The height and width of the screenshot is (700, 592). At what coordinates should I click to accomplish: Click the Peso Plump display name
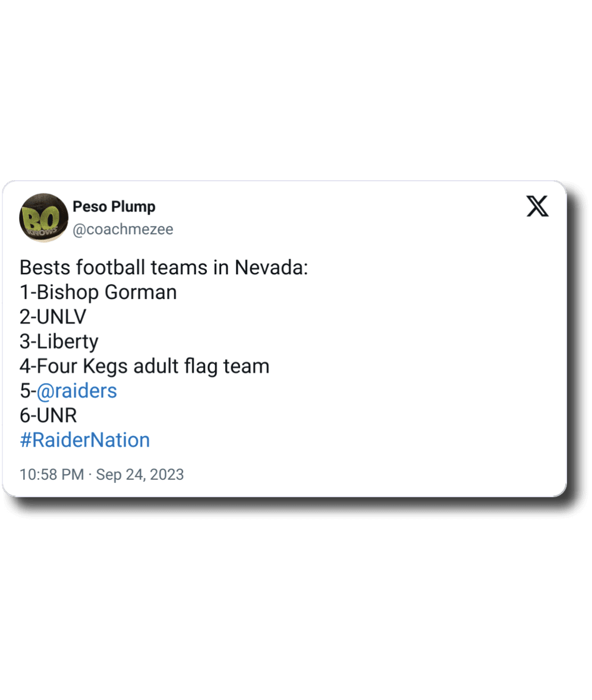(x=114, y=206)
